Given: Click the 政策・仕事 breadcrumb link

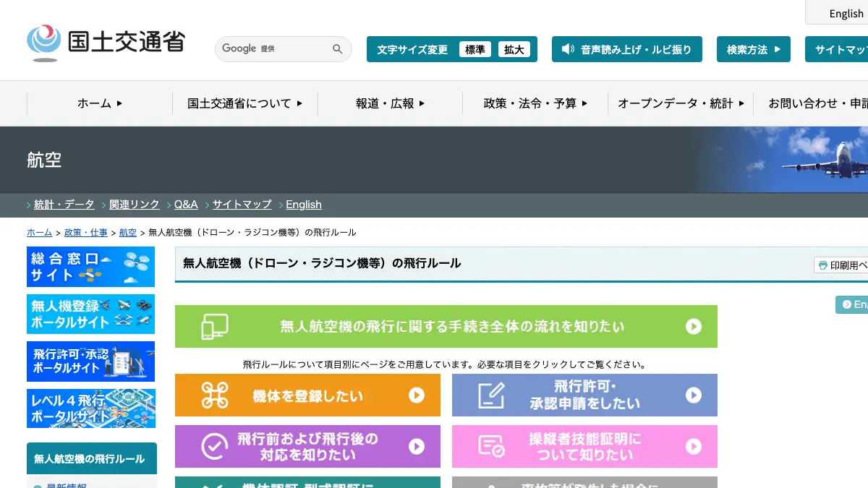Looking at the screenshot, I should 86,233.
